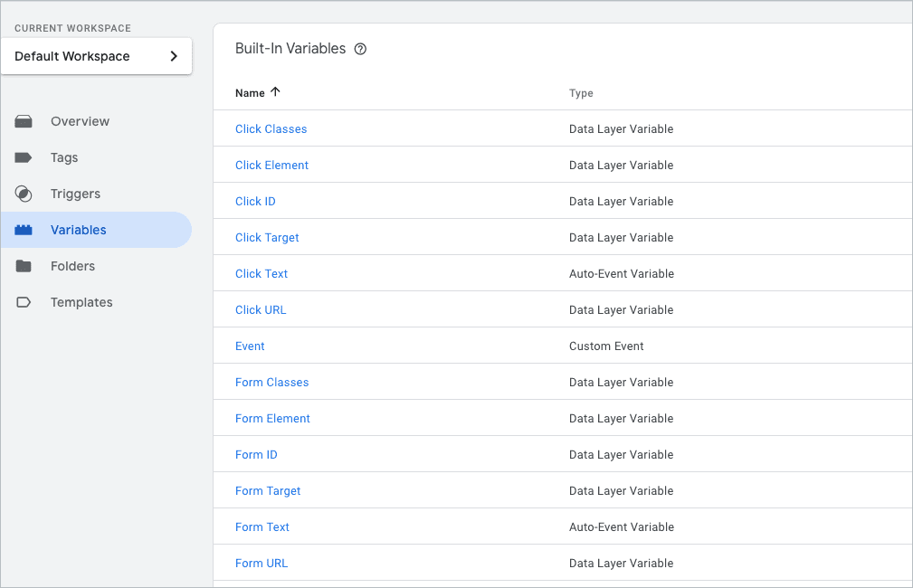Image resolution: width=913 pixels, height=588 pixels.
Task: Sort by the Type column header
Action: tap(581, 93)
